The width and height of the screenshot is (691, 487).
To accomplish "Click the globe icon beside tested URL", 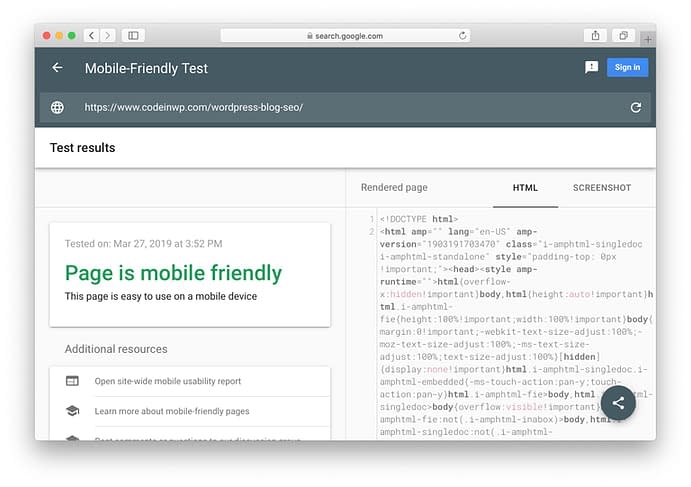I will pos(57,107).
